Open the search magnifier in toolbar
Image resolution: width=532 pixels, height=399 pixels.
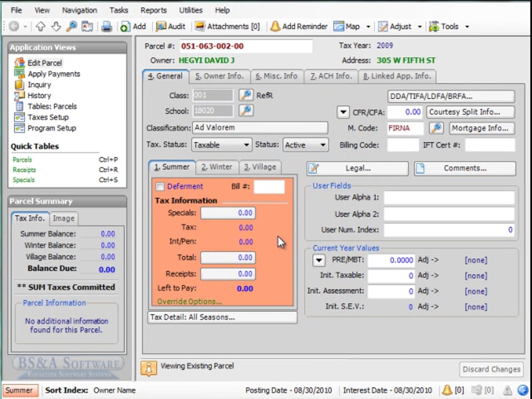point(71,27)
